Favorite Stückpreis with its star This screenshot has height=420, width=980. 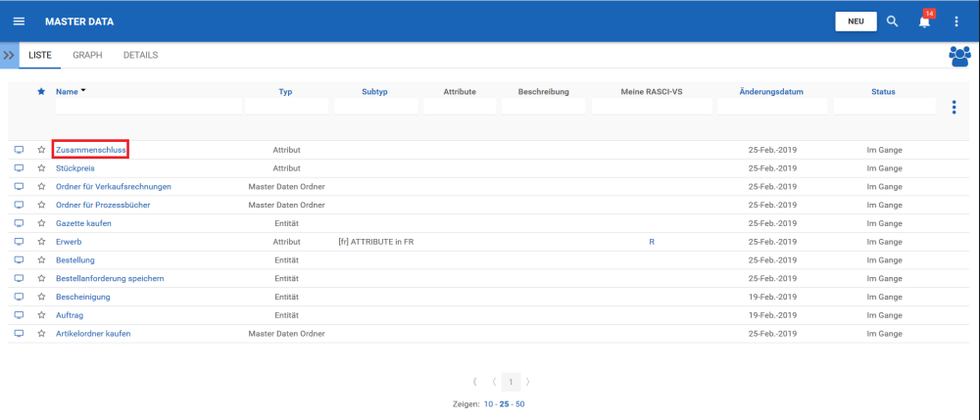pyautogui.click(x=41, y=167)
